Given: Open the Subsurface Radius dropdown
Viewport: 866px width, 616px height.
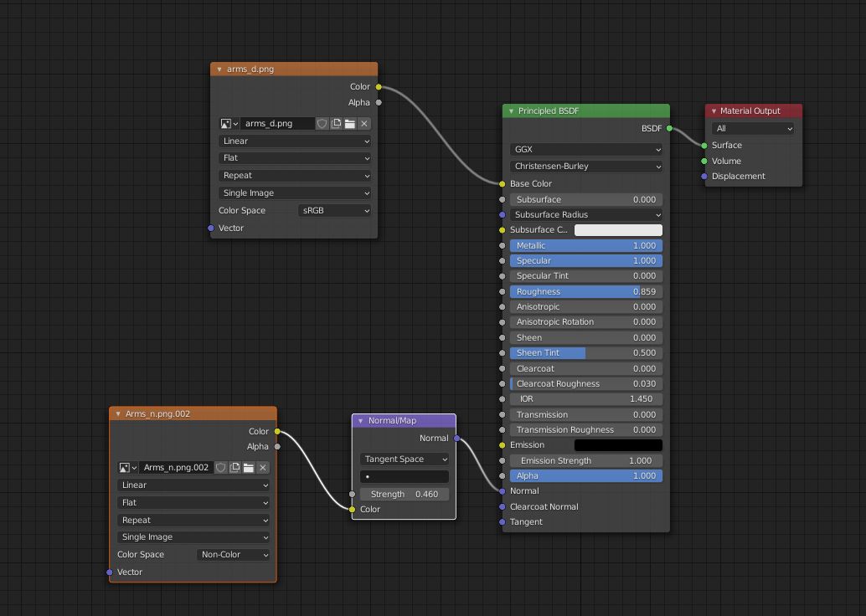Looking at the screenshot, I should pos(586,215).
